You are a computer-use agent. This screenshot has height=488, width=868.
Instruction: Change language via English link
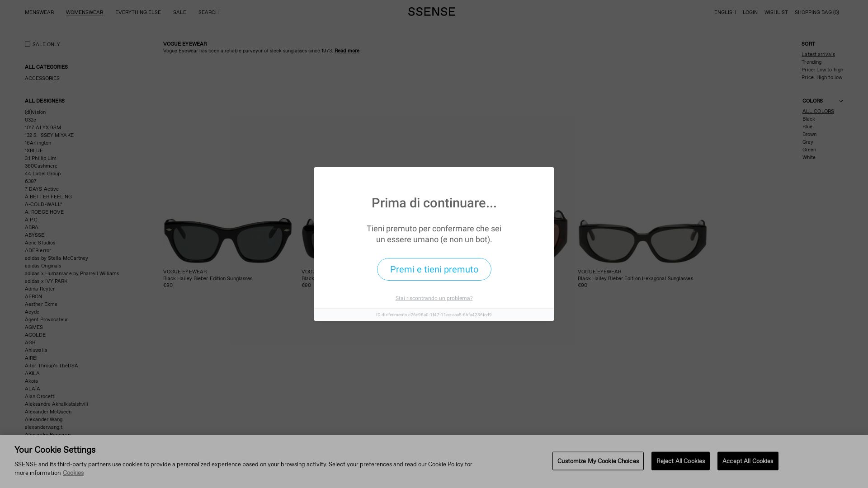point(725,12)
